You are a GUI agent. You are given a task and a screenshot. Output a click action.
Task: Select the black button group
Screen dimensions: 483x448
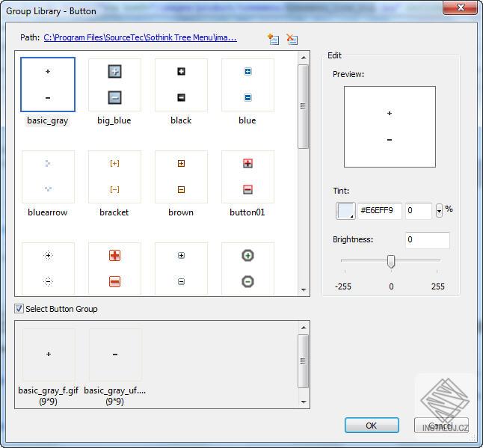[x=181, y=85]
